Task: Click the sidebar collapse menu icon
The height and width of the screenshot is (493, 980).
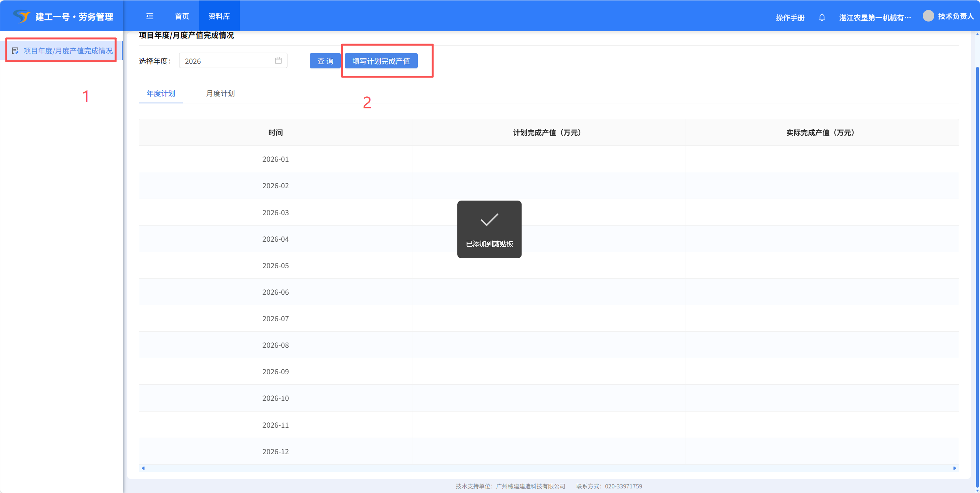Action: [x=150, y=16]
